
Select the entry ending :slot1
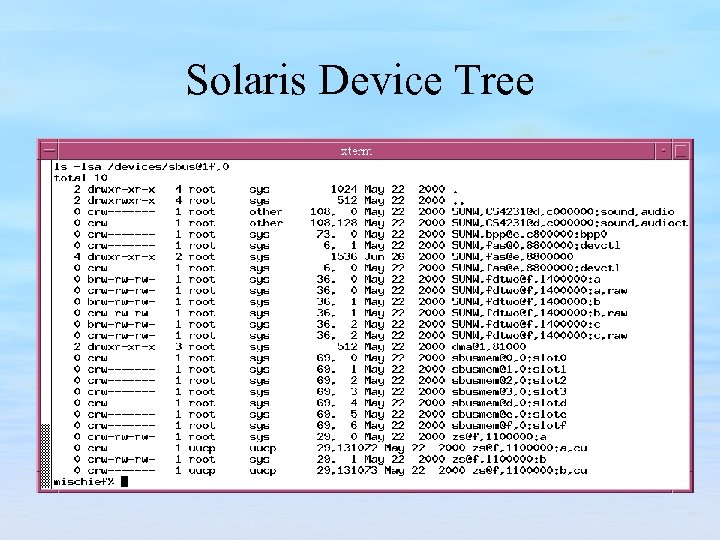[509, 369]
